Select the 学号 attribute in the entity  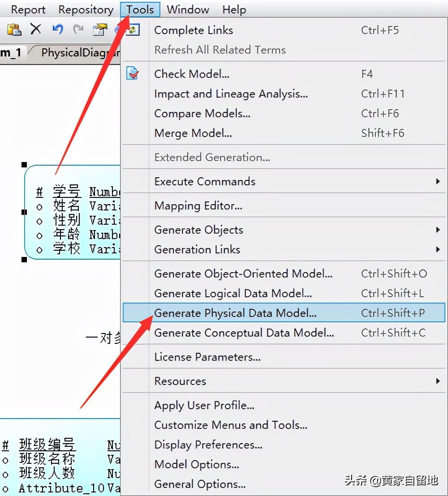pyautogui.click(x=66, y=192)
